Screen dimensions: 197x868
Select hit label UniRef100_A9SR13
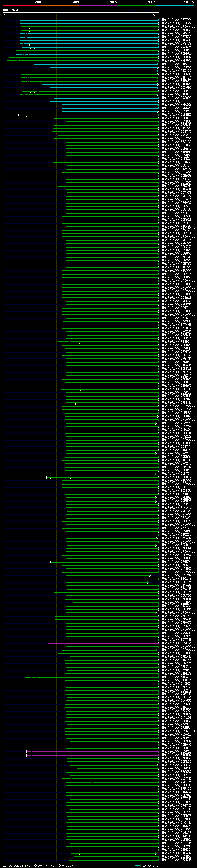(176, 111)
